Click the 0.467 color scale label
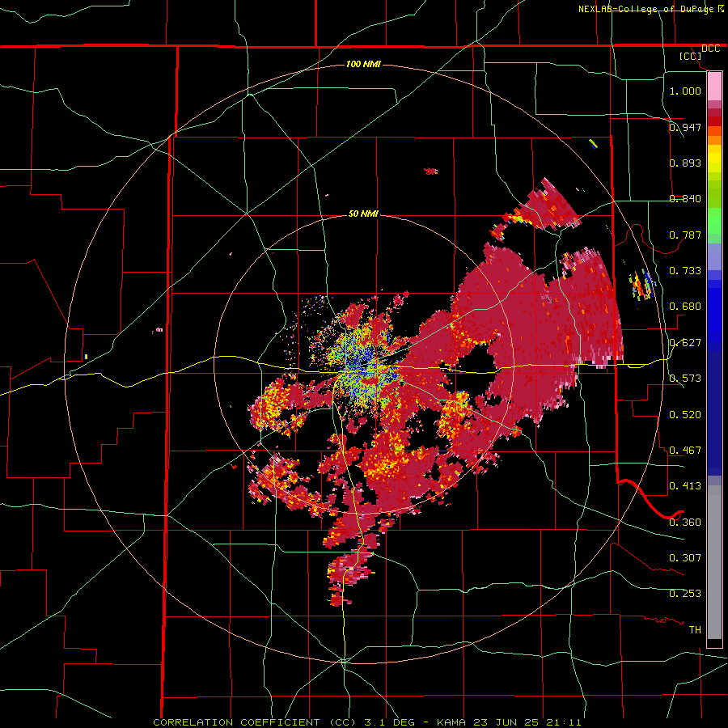The height and width of the screenshot is (728, 728). 685,450
